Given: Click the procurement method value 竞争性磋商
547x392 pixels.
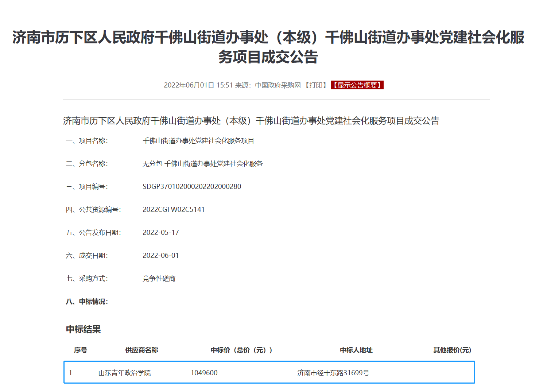Looking at the screenshot, I should point(159,279).
